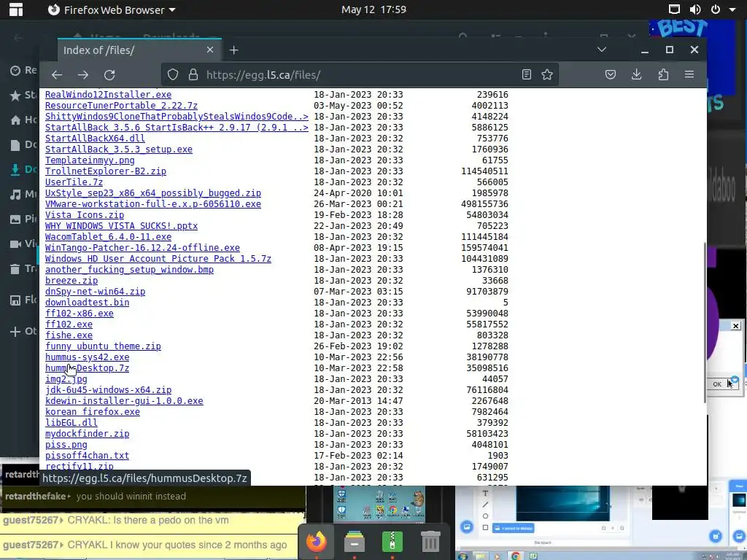Close the small background dialog with X

click(735, 326)
